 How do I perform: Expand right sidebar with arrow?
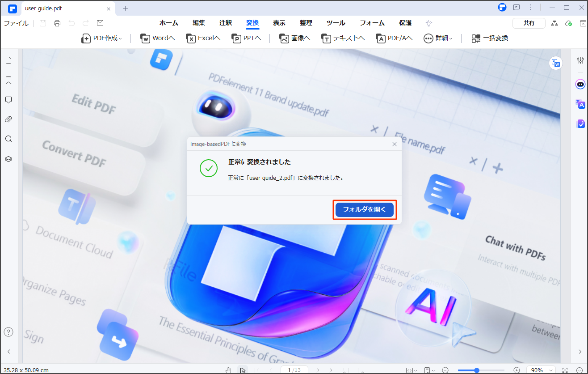pyautogui.click(x=580, y=352)
